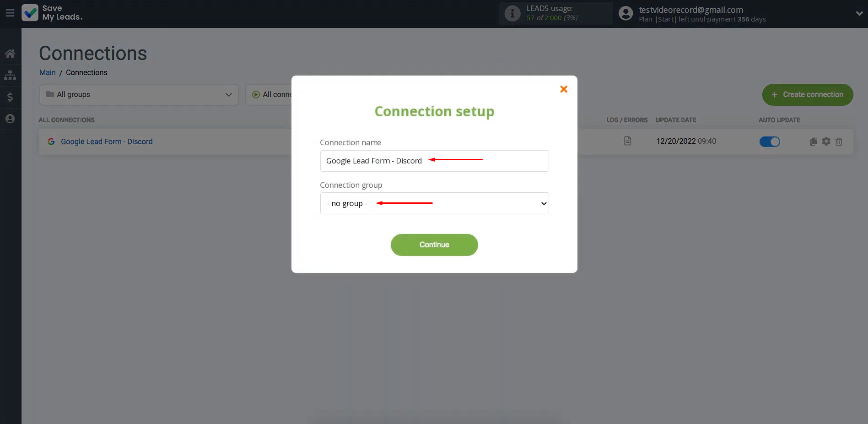
Task: Open the hamburger menu
Action: tap(10, 13)
